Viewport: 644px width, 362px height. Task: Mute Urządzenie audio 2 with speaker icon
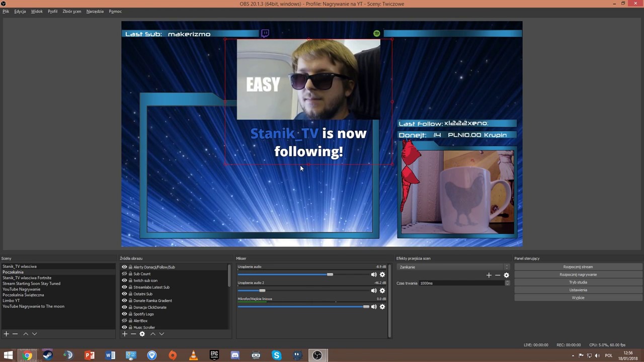(x=373, y=291)
